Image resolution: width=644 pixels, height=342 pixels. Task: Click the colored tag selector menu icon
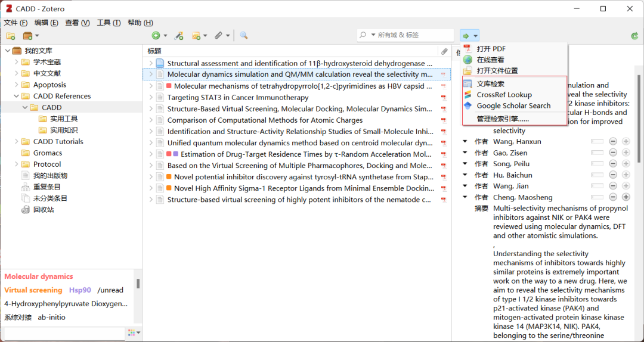(132, 332)
